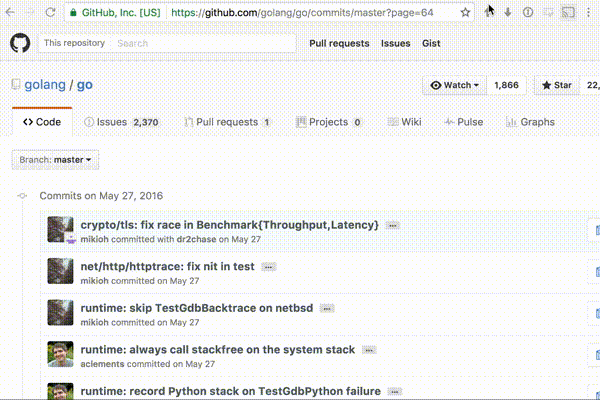Image resolution: width=600 pixels, height=400 pixels.
Task: Open the go repository link
Action: (85, 85)
